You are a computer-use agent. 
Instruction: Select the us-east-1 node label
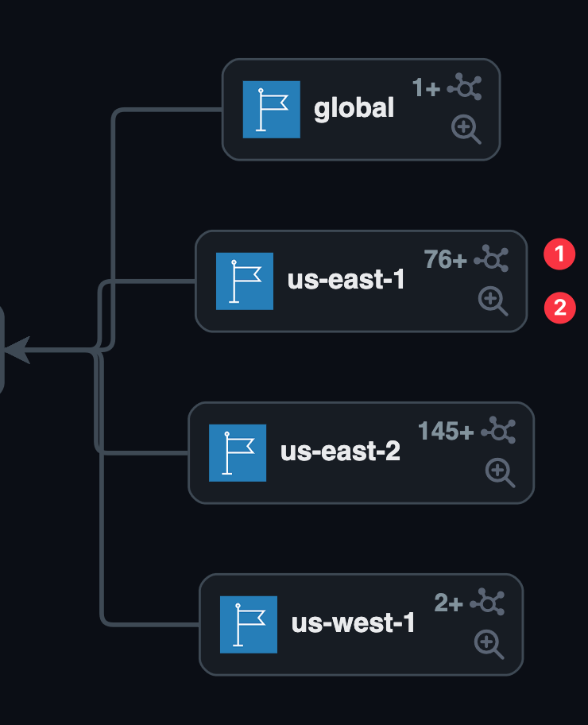(346, 280)
